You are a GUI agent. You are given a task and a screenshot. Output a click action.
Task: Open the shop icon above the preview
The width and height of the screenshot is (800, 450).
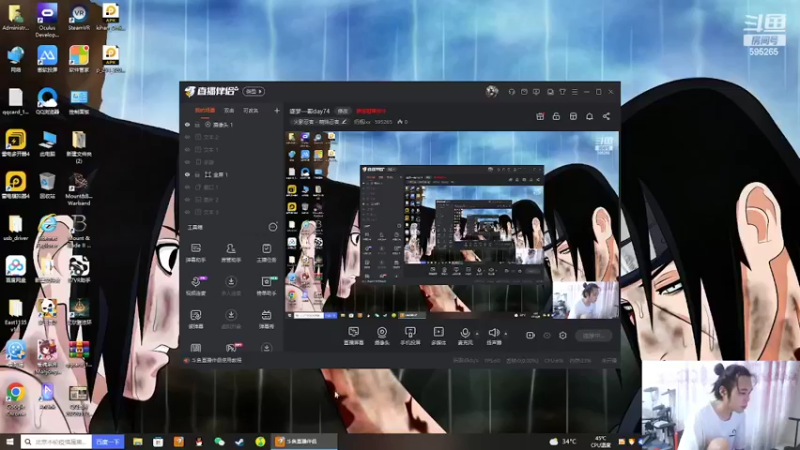pyautogui.click(x=573, y=116)
